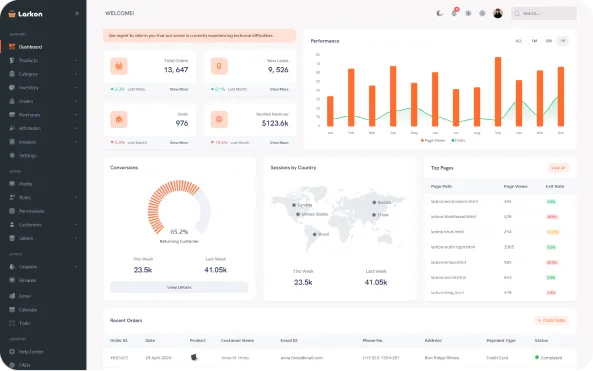Click the Completed status in first order
Viewport: 593px width, 371px height.
548,357
